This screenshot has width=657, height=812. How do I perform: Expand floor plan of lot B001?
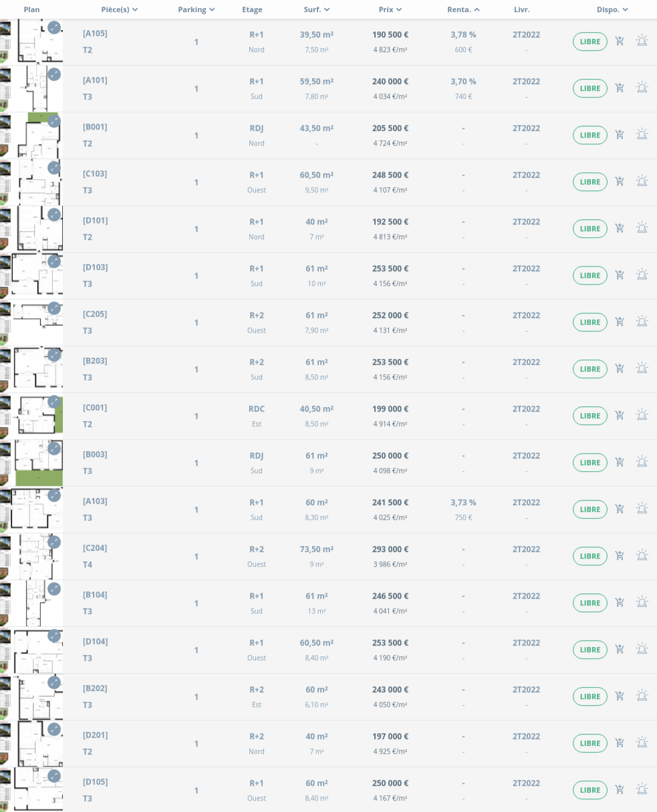coord(54,121)
